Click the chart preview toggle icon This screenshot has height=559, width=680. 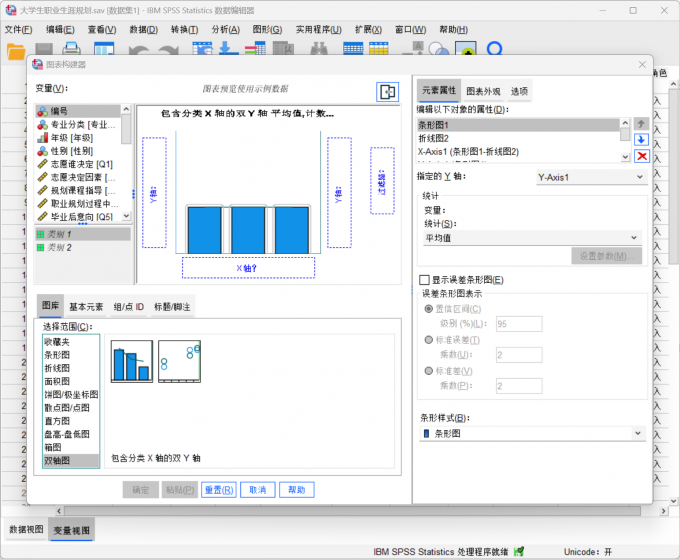click(387, 92)
